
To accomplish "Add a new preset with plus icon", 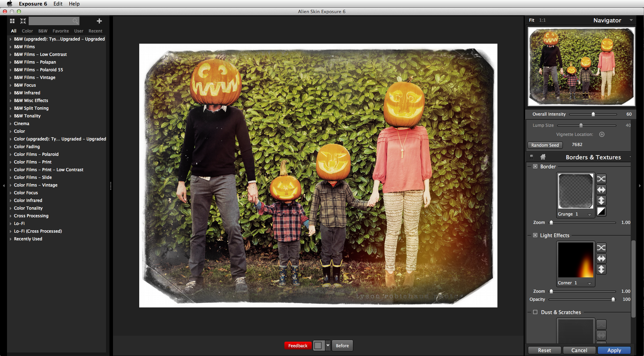I will [x=99, y=21].
